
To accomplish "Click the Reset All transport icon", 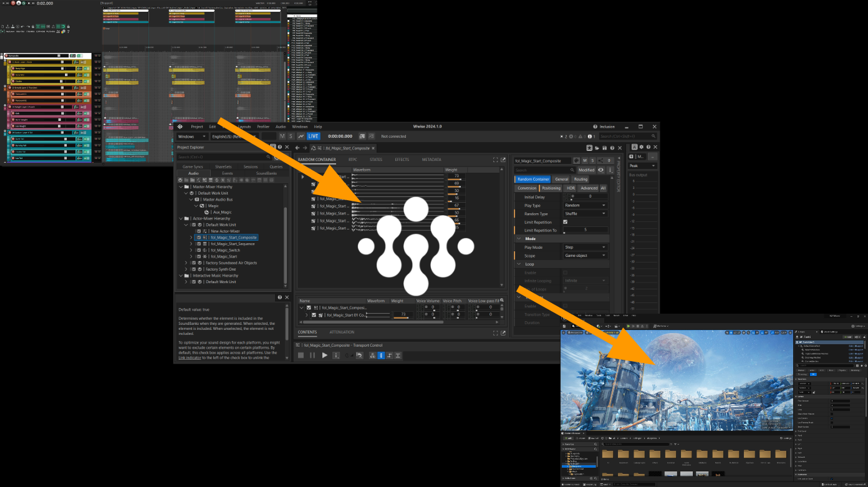I will pos(359,355).
